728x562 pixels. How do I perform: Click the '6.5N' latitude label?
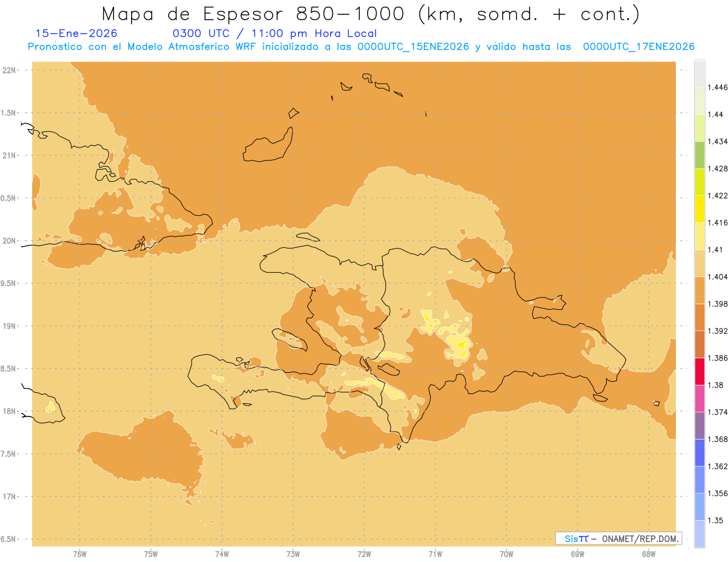(x=8, y=540)
